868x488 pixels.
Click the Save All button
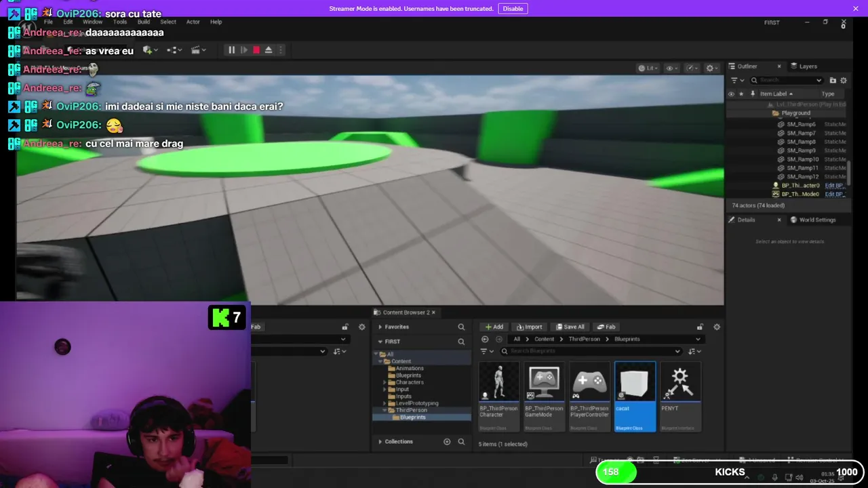[x=569, y=327]
